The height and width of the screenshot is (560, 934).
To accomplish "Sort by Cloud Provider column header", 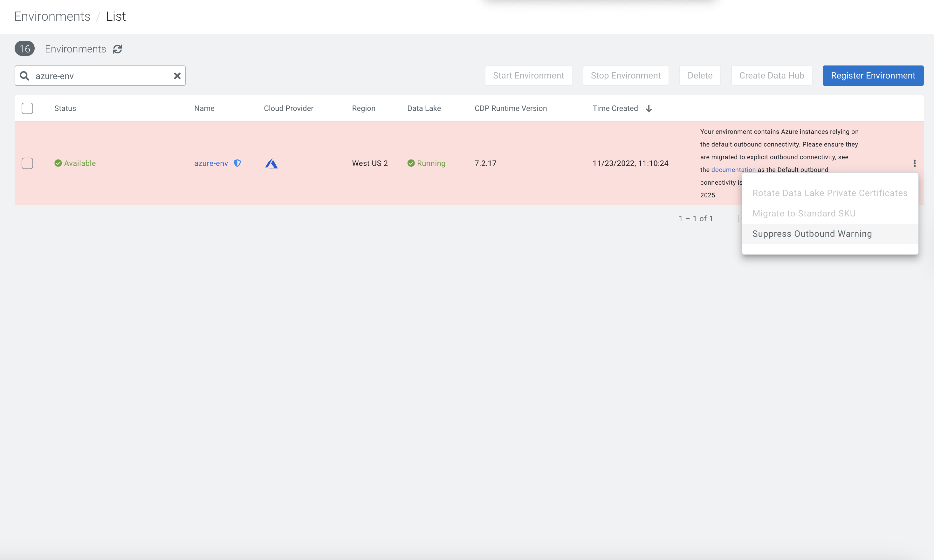I will pos(288,108).
